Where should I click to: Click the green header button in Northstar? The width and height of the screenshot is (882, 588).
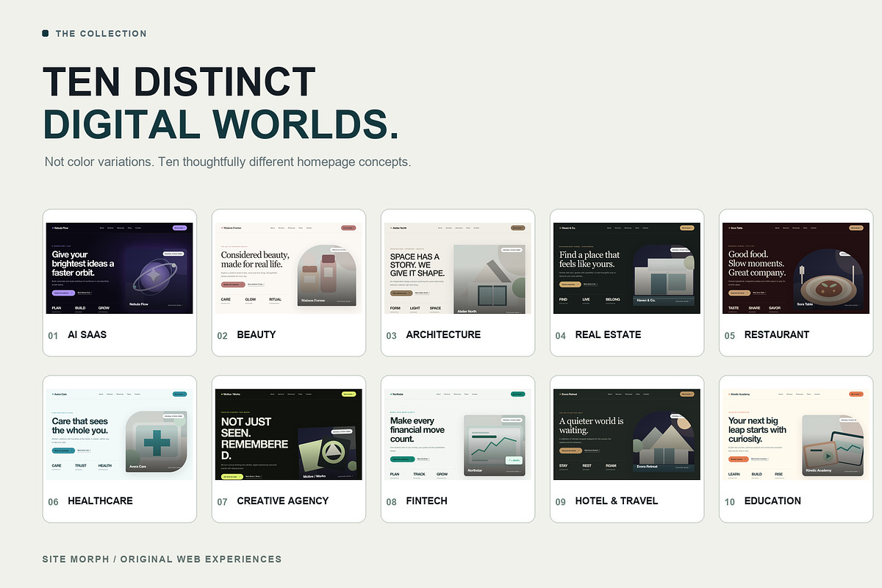pyautogui.click(x=519, y=394)
